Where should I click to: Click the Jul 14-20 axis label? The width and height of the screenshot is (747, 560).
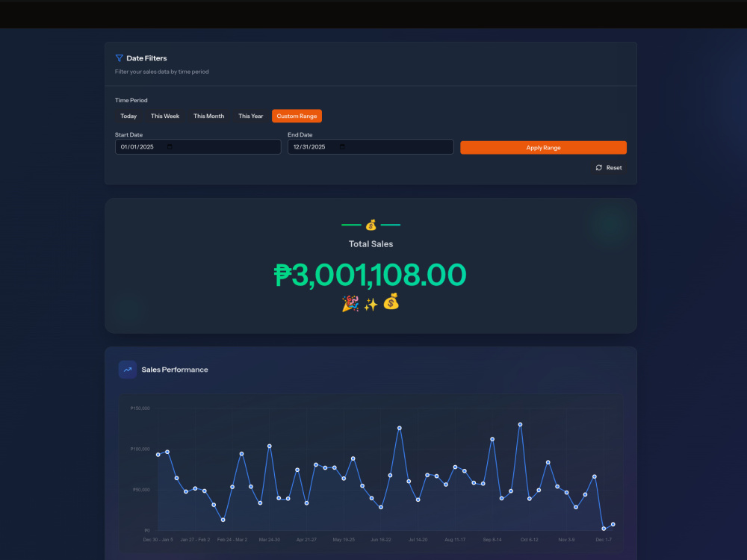point(418,540)
